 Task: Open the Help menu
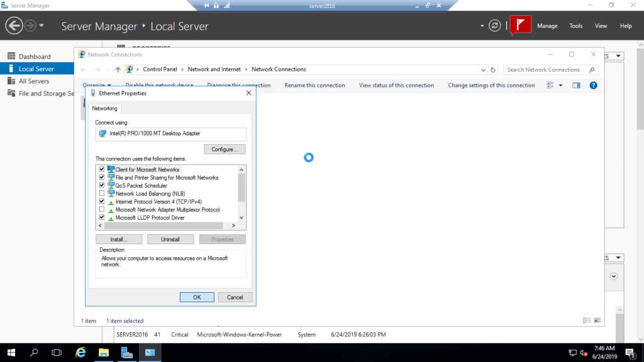626,26
